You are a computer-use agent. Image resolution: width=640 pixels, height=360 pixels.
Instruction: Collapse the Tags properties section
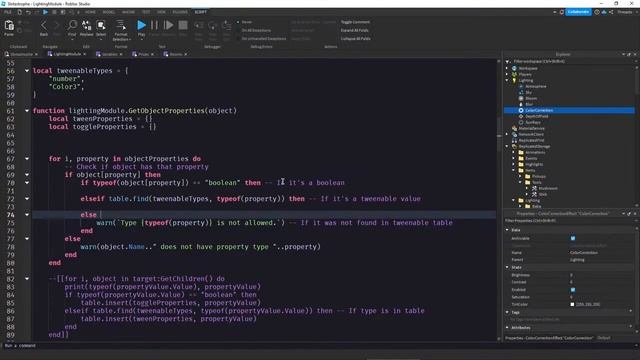pyautogui.click(x=507, y=312)
